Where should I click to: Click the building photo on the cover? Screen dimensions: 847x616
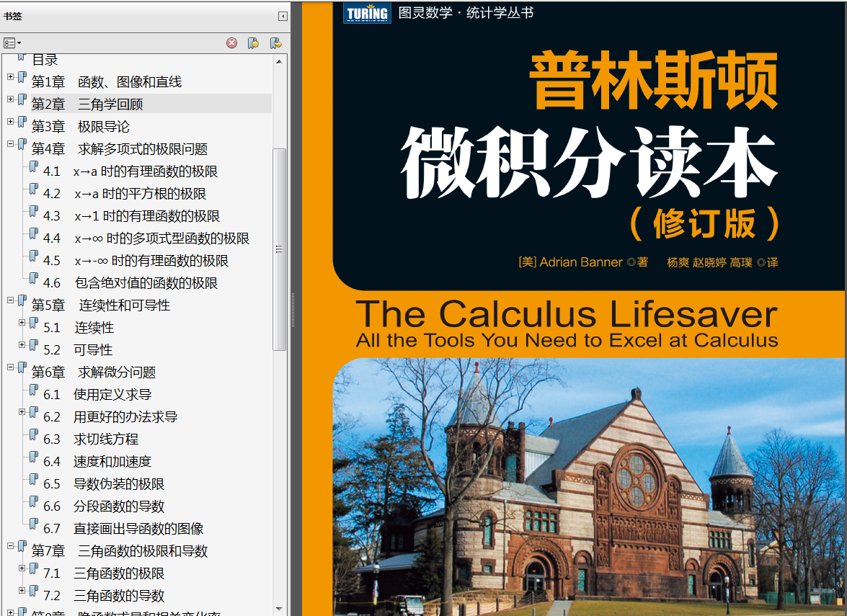[589, 486]
